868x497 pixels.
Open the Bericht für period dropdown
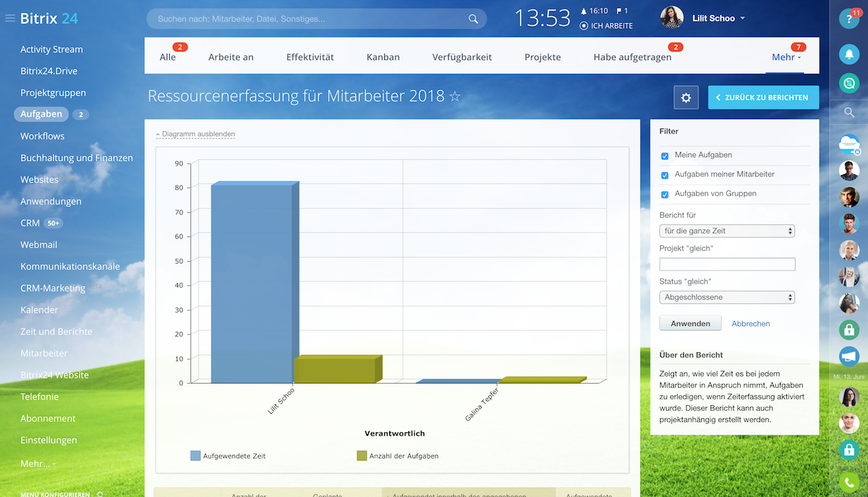tap(727, 231)
